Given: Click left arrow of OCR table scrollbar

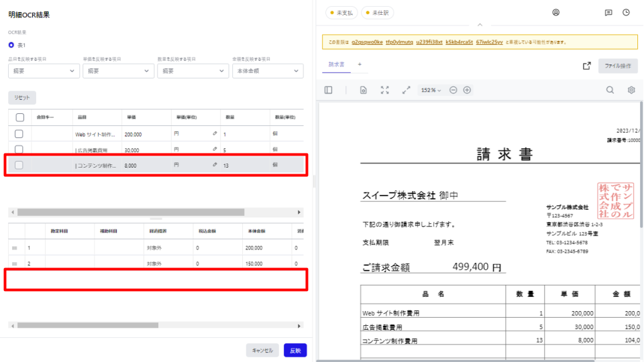Looking at the screenshot, I should point(13,213).
